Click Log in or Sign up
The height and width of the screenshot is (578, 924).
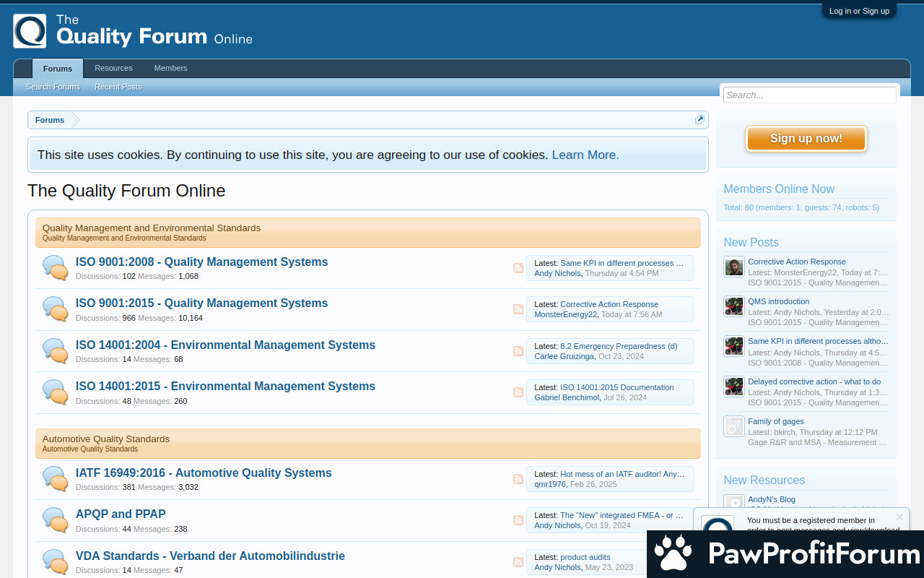click(859, 11)
